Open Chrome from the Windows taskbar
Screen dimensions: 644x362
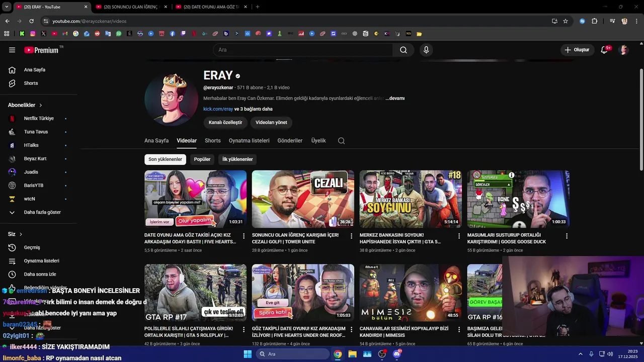(338, 354)
